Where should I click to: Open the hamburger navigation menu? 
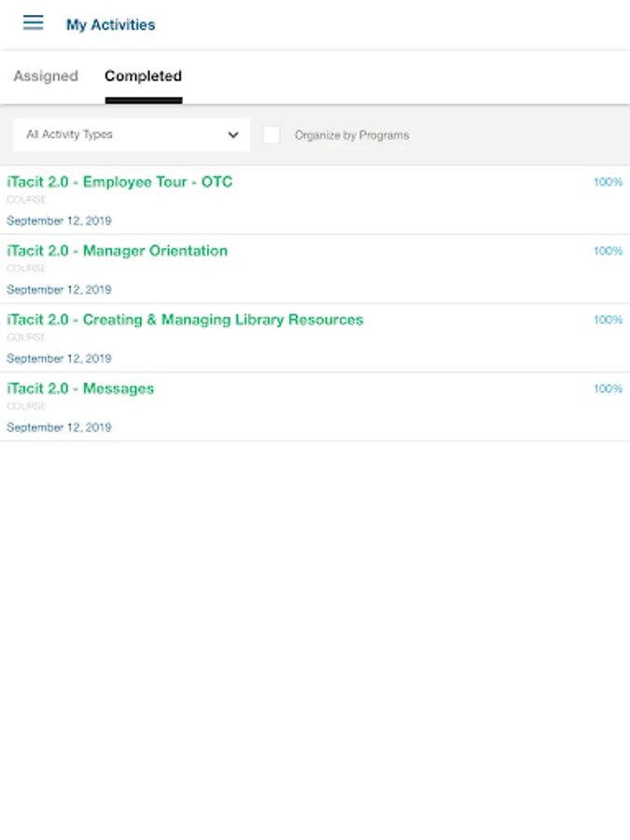pyautogui.click(x=33, y=22)
